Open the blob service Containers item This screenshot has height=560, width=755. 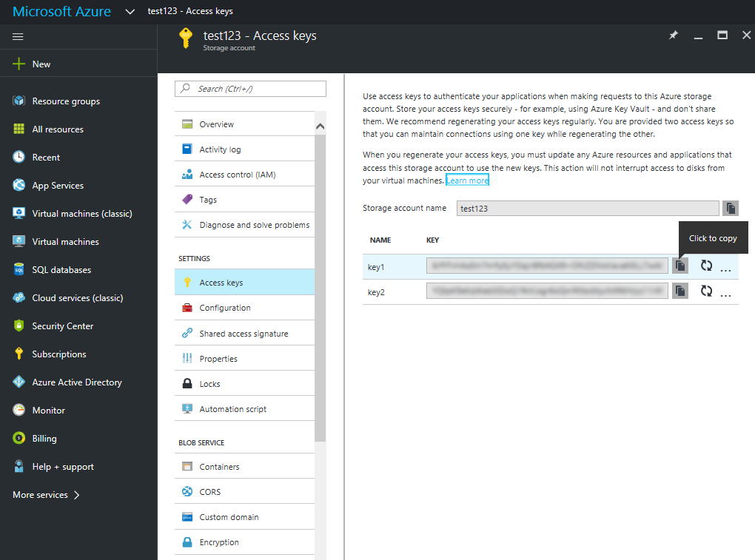click(x=244, y=467)
